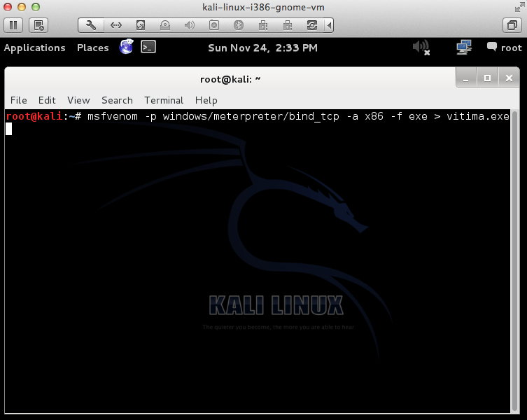527x420 pixels.
Task: Click the second USB device icon
Action: point(288,25)
